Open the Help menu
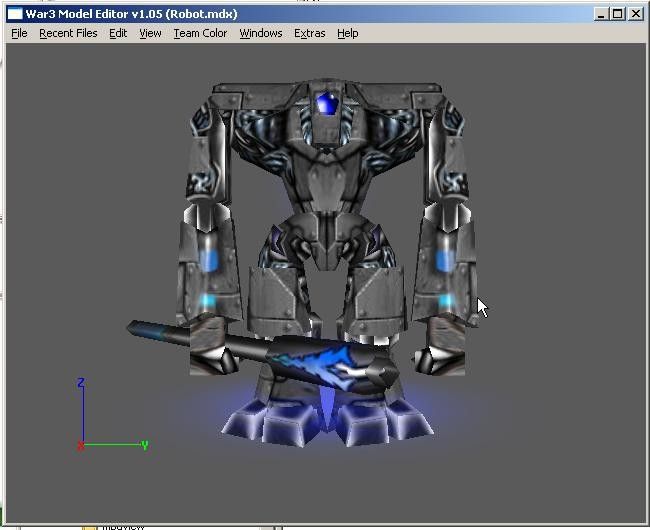The height and width of the screenshot is (530, 650). (347, 33)
